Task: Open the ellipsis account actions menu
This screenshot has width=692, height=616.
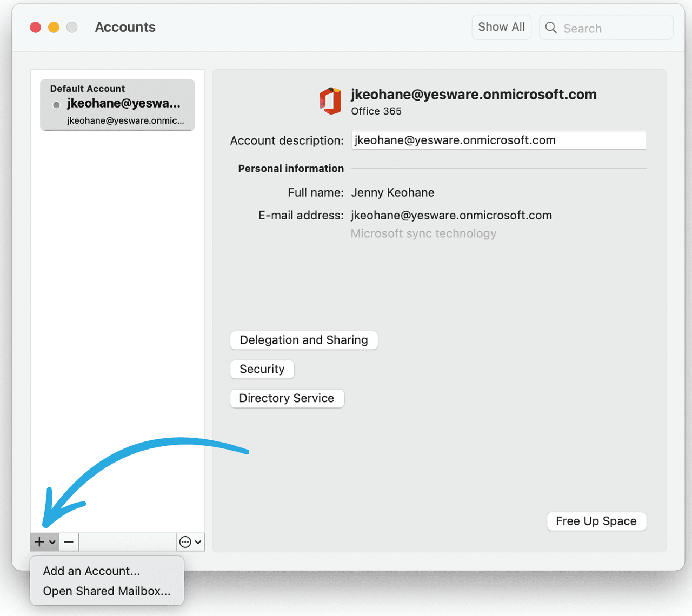Action: [x=186, y=541]
